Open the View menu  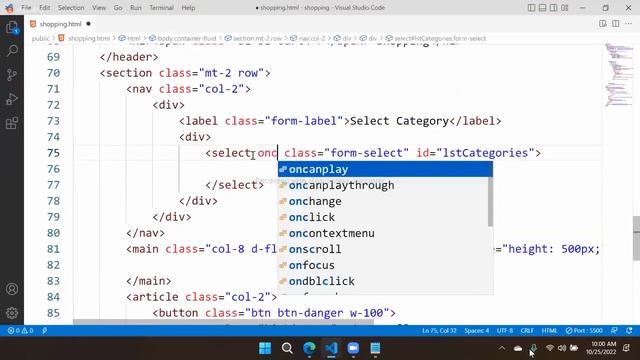[x=99, y=8]
